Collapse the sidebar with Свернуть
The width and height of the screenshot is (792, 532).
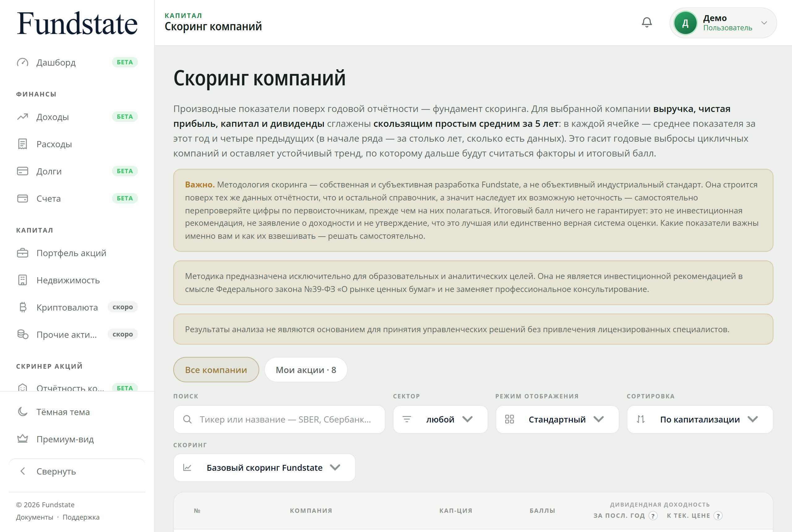(x=77, y=471)
